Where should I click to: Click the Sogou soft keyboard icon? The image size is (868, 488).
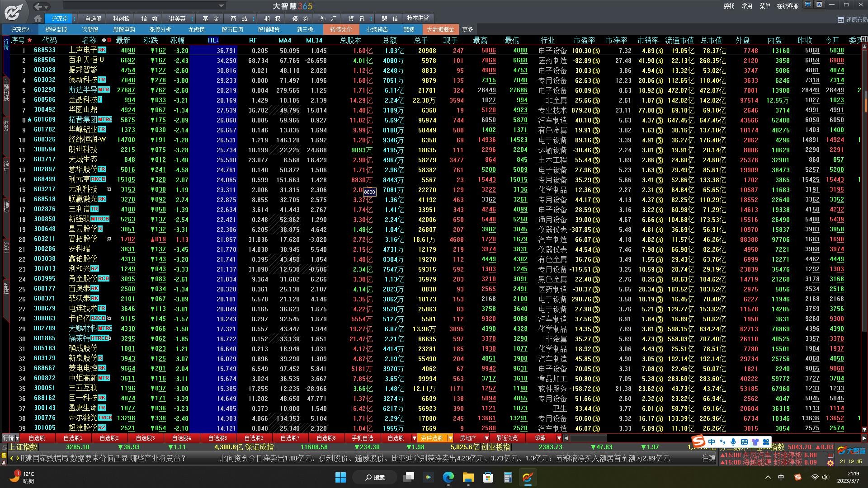[744, 441]
